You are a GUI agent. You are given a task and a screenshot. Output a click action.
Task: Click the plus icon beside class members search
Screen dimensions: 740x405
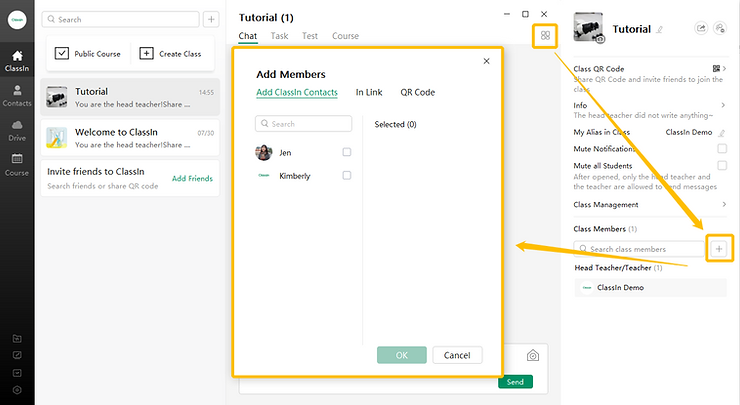[x=716, y=248]
